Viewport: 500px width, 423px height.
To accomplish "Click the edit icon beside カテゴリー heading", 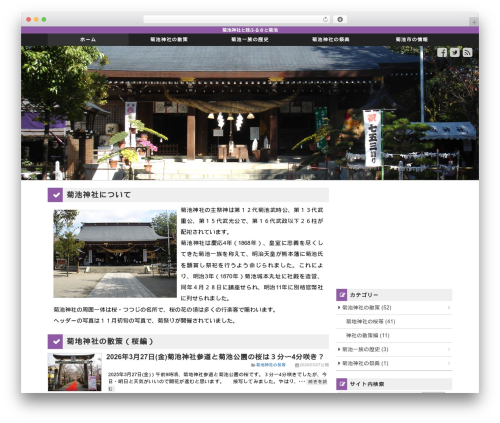I will click(x=342, y=295).
